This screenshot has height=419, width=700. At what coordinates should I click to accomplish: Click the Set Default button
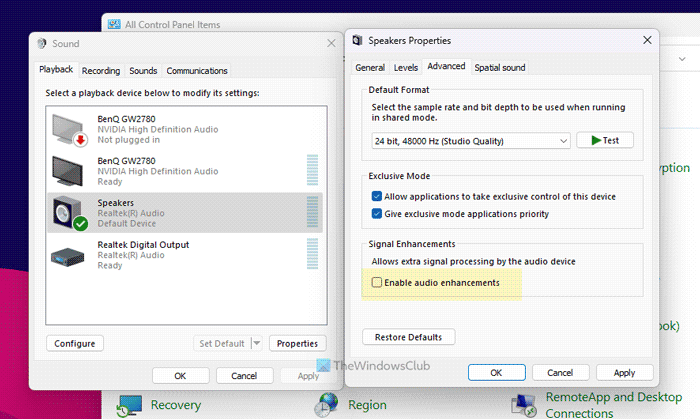tap(222, 344)
